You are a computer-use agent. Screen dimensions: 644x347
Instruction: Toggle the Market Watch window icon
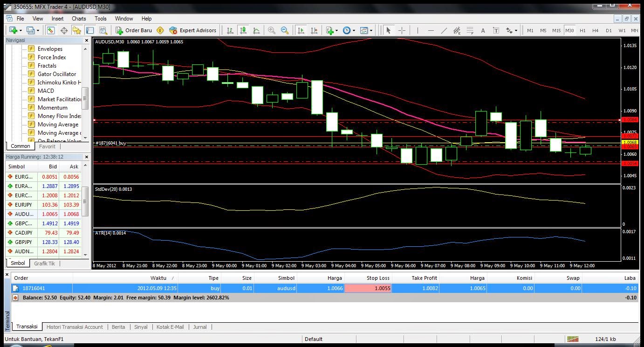[50, 30]
